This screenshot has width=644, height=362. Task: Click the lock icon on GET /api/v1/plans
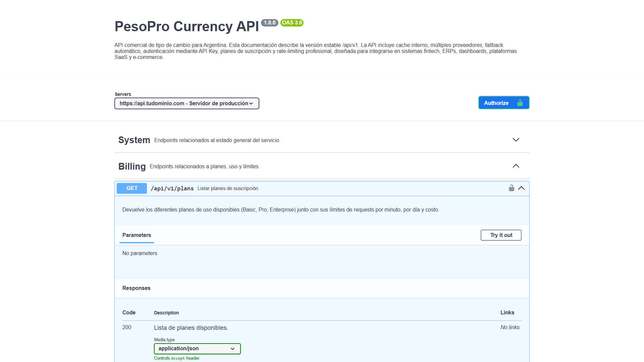tap(511, 188)
